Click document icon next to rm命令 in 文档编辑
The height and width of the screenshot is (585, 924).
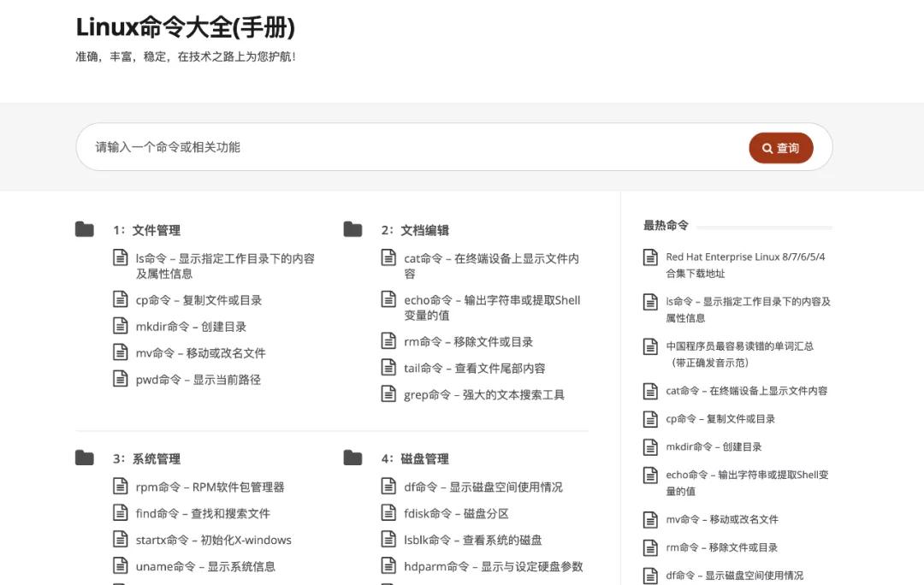388,341
